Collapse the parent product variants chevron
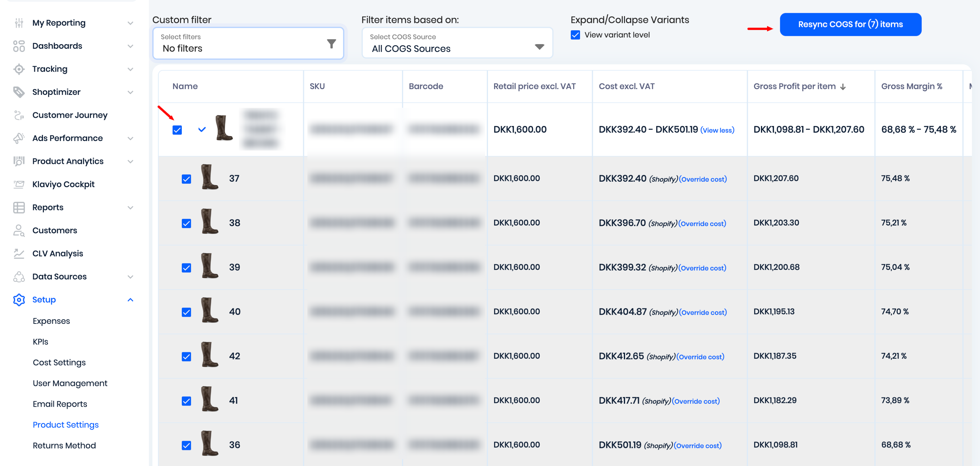 (202, 130)
